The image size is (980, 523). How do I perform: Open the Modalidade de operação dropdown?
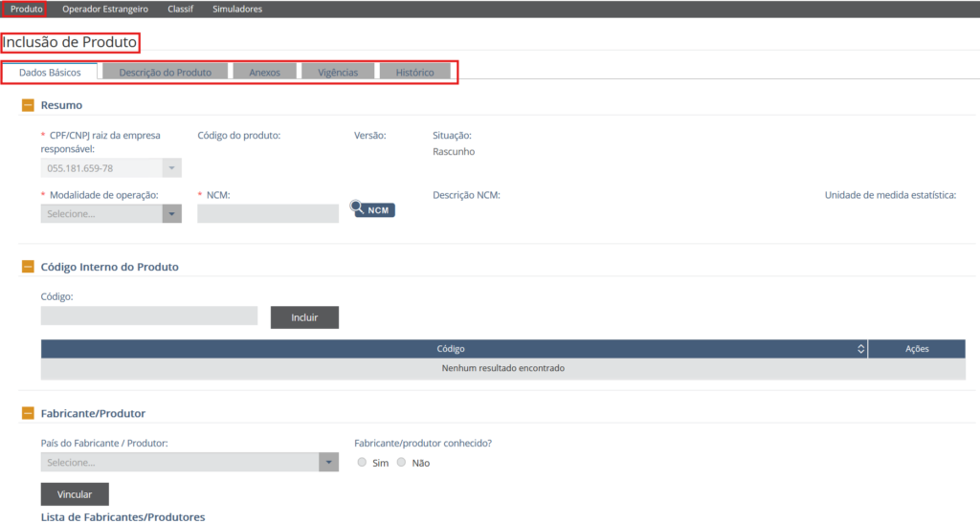(x=111, y=214)
